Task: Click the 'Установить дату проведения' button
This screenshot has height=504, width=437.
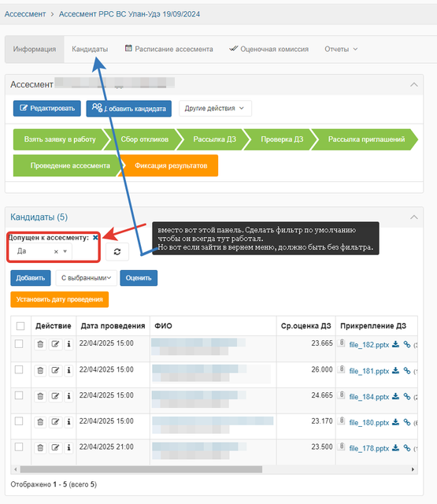Action: [x=59, y=299]
